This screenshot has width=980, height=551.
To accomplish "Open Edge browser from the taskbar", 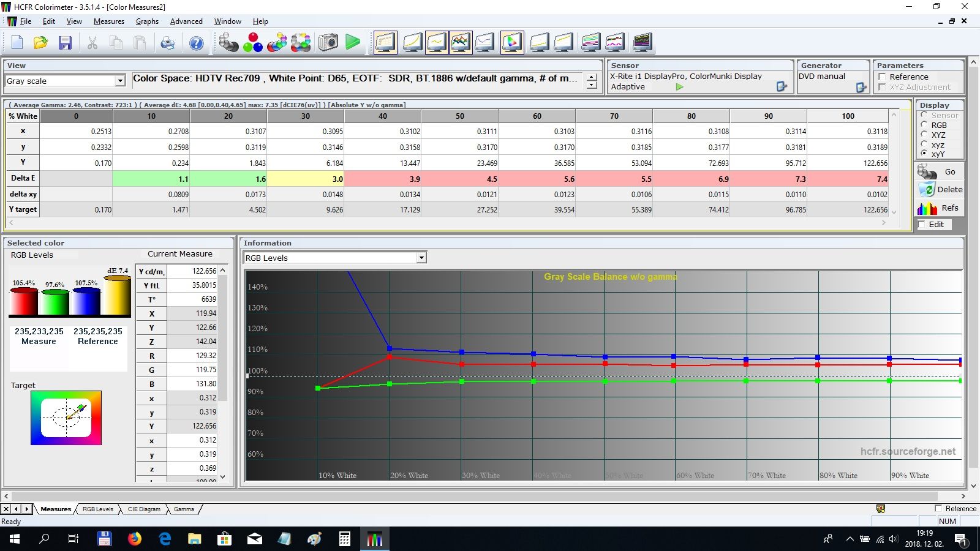I will (x=165, y=539).
